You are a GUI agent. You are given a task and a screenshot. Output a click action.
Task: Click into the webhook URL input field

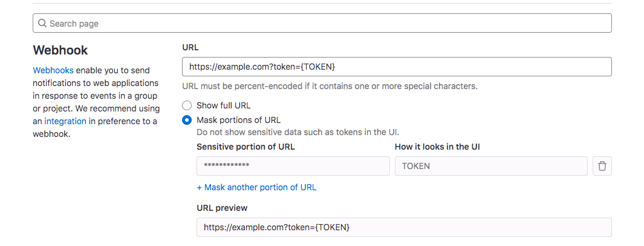(x=396, y=67)
